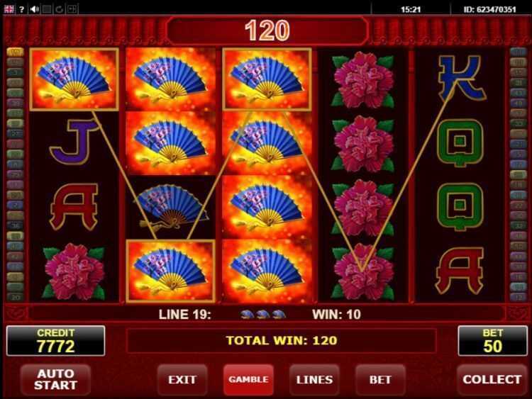Exit the game with the EXIT button

pos(182,380)
